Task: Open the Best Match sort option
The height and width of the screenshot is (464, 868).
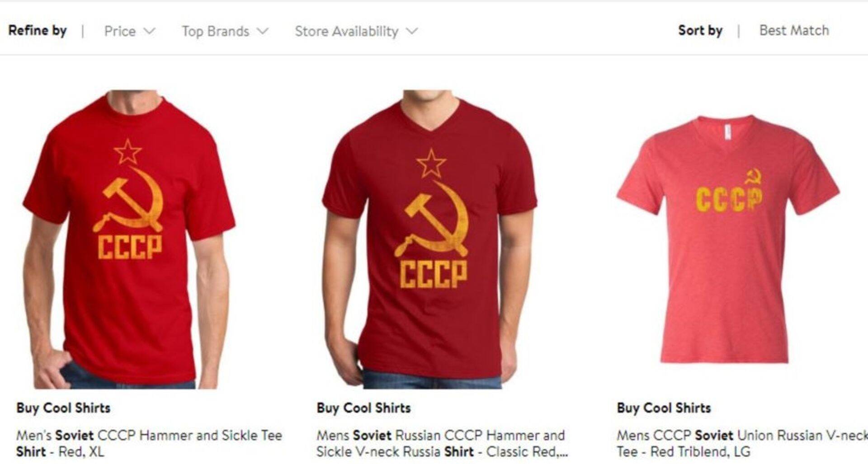Action: (x=794, y=31)
